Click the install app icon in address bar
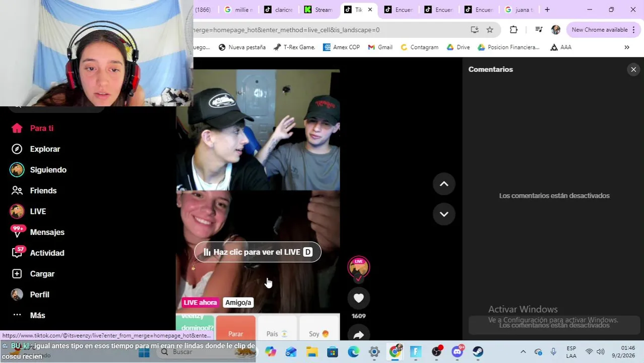The height and width of the screenshot is (363, 644). pyautogui.click(x=474, y=30)
